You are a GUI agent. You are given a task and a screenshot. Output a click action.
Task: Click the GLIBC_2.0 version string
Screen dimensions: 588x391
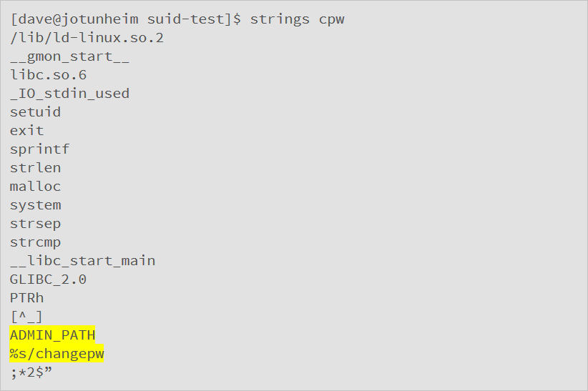click(x=48, y=279)
